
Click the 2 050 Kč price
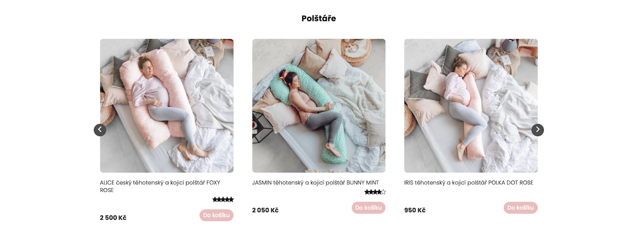point(265,210)
